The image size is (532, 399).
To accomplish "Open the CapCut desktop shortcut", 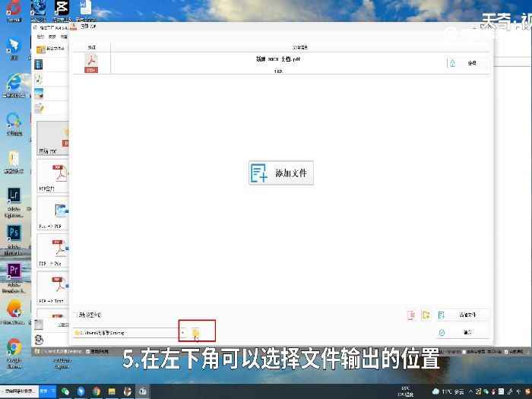I will 62,11.
